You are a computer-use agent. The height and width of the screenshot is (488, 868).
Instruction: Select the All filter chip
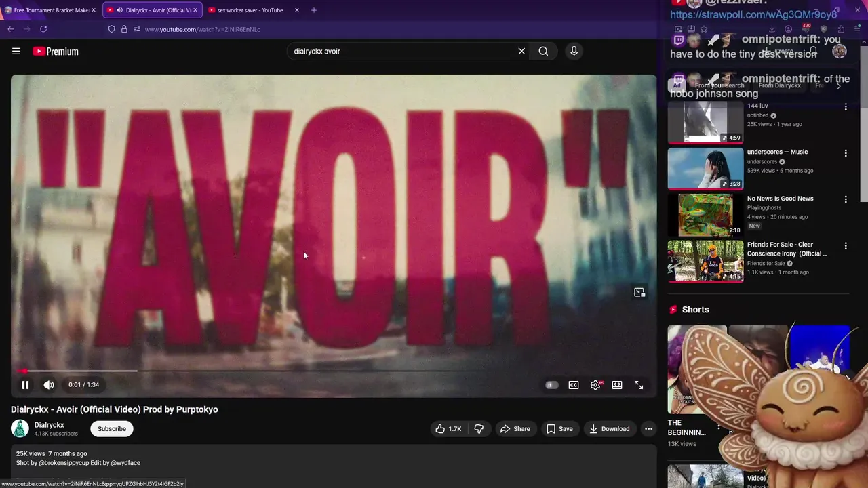click(677, 85)
